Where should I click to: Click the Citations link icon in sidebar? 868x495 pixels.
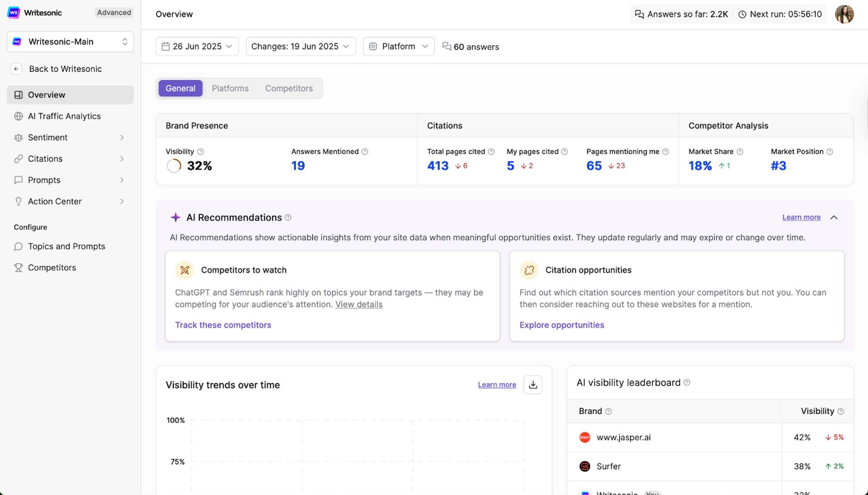click(19, 158)
